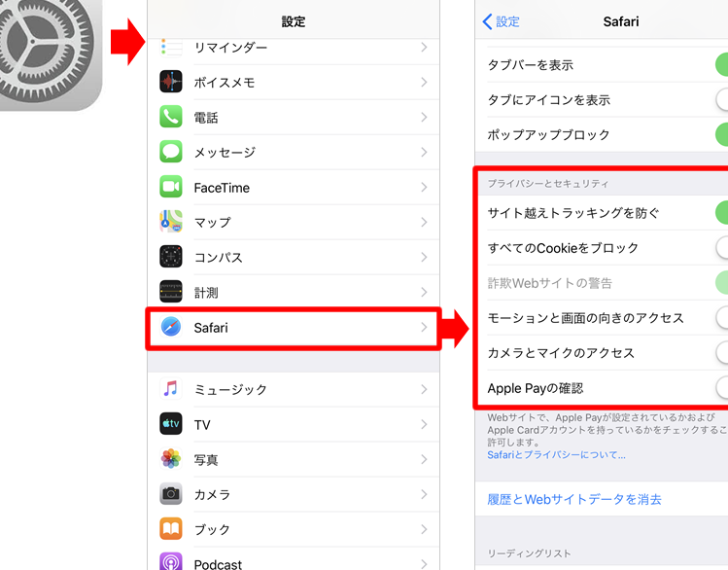Screen dimensions: 728x570
Task: Select the マップ row label
Action: coord(212,223)
